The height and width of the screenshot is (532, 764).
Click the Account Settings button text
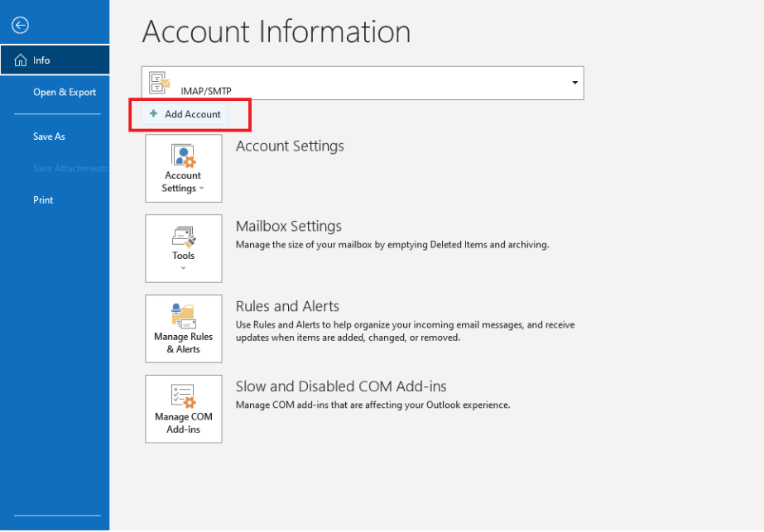coord(181,182)
